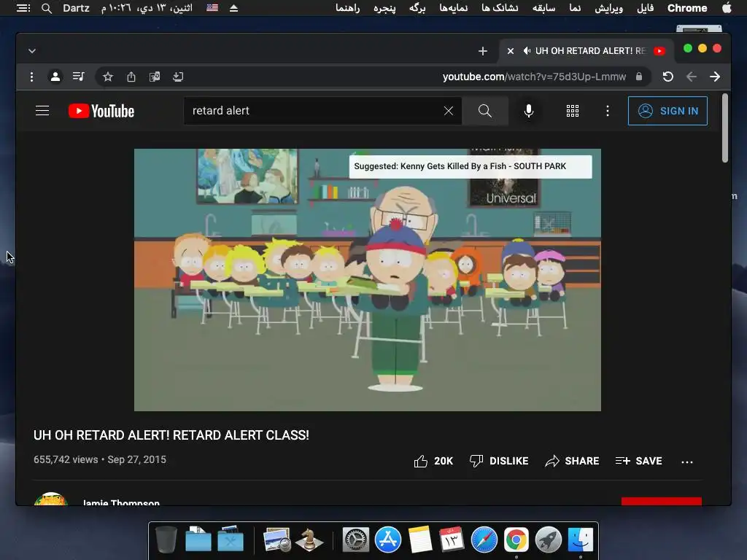Open the نما menu
The width and height of the screenshot is (747, 560).
(x=575, y=8)
